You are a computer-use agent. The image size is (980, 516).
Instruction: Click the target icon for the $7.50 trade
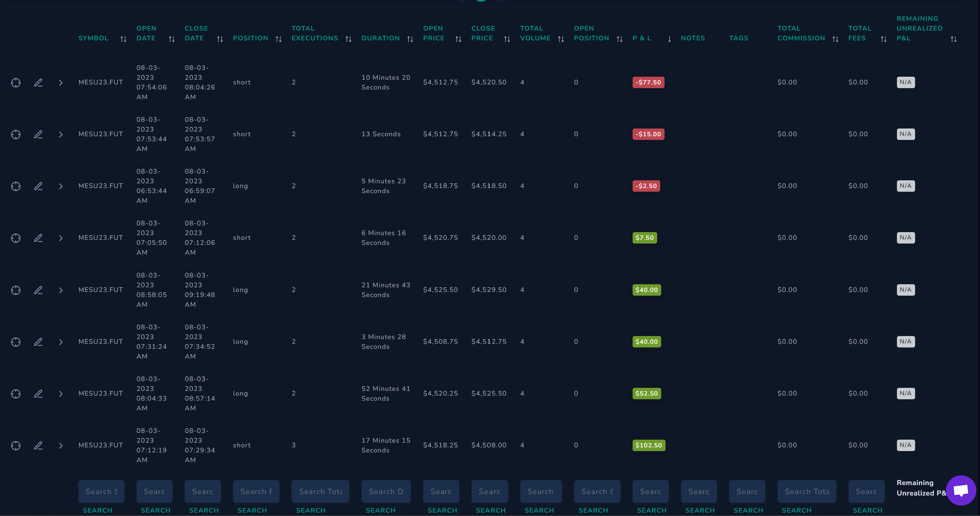tap(15, 238)
